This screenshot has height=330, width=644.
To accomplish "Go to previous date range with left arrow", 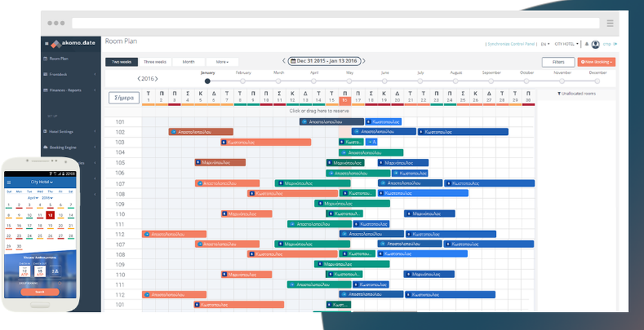I will tap(284, 61).
